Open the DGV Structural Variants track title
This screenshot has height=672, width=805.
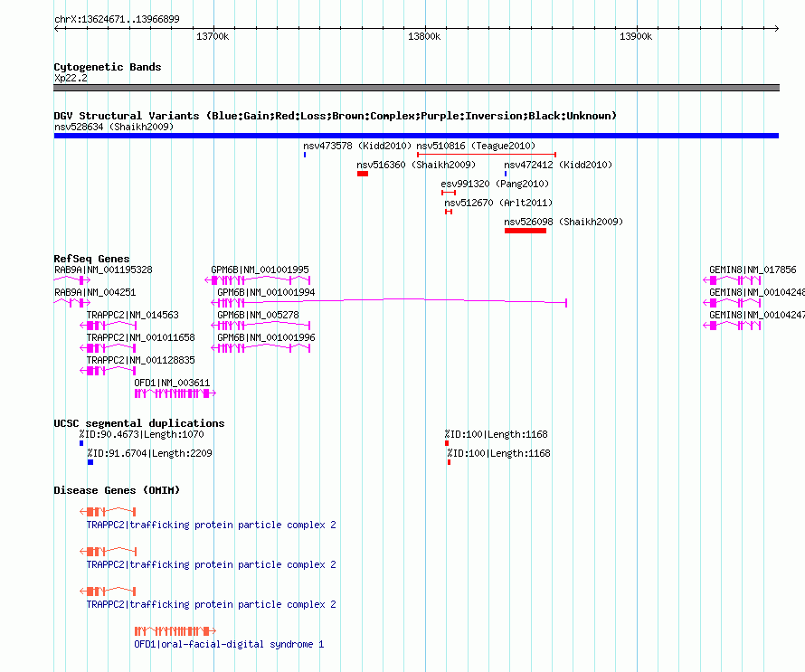click(335, 116)
